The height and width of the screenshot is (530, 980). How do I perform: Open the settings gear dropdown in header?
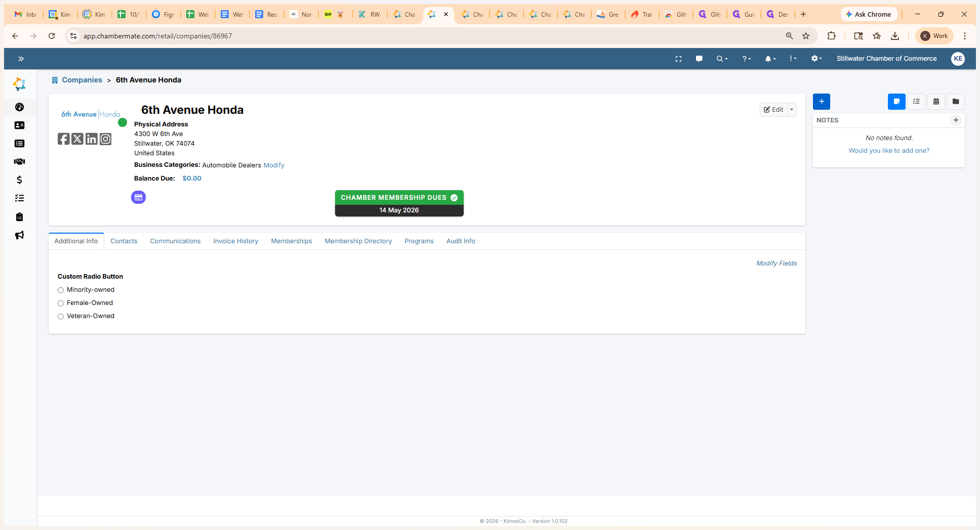815,59
